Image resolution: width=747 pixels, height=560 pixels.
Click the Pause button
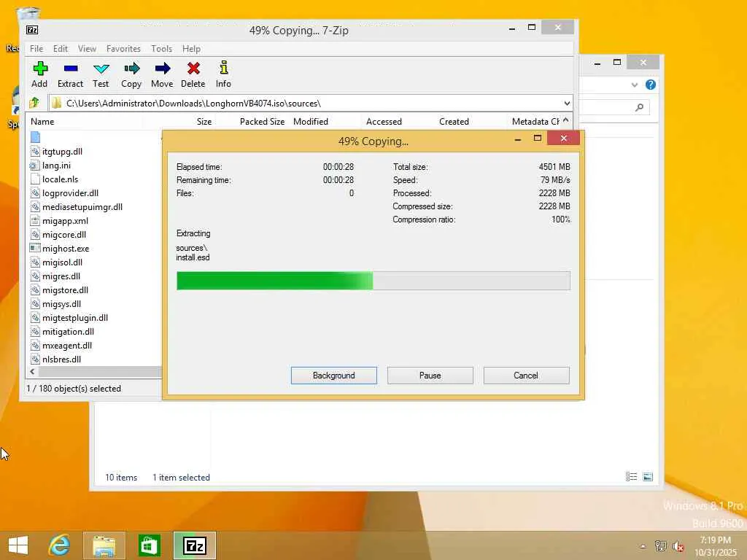430,376
